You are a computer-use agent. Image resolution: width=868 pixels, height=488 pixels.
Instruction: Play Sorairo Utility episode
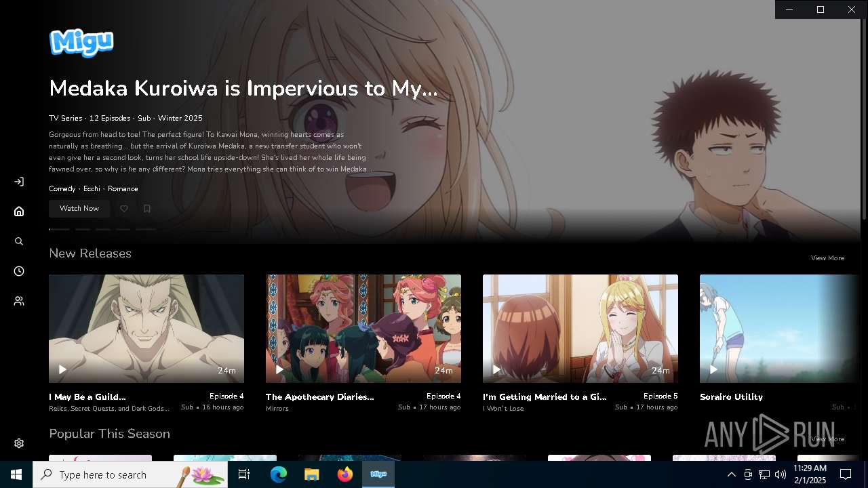click(713, 369)
